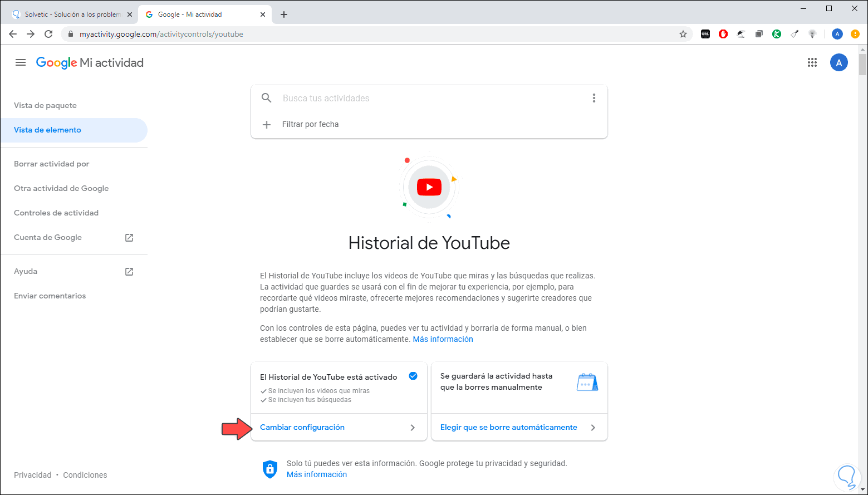Open a new browser tab
The width and height of the screenshot is (868, 495).
tap(284, 14)
